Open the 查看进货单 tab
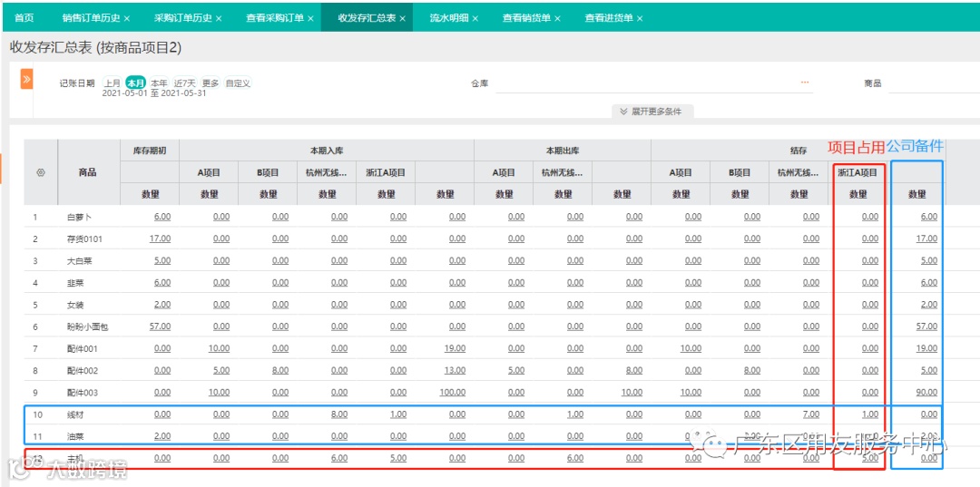This screenshot has width=980, height=487. [x=610, y=17]
